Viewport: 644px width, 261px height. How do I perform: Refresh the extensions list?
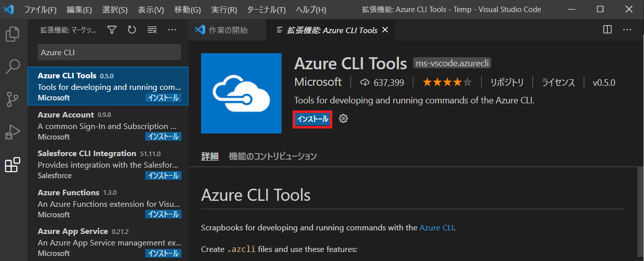coord(132,30)
